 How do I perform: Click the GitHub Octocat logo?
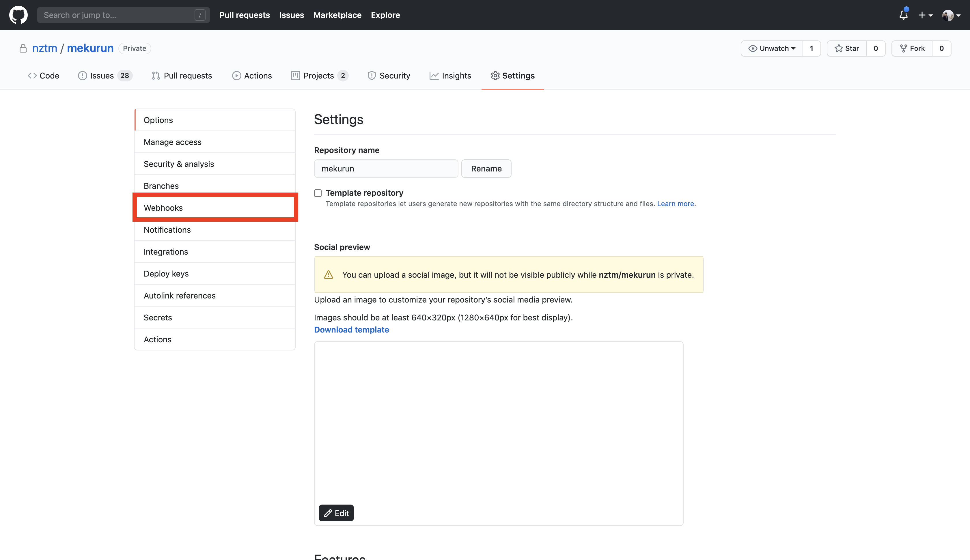[x=18, y=15]
